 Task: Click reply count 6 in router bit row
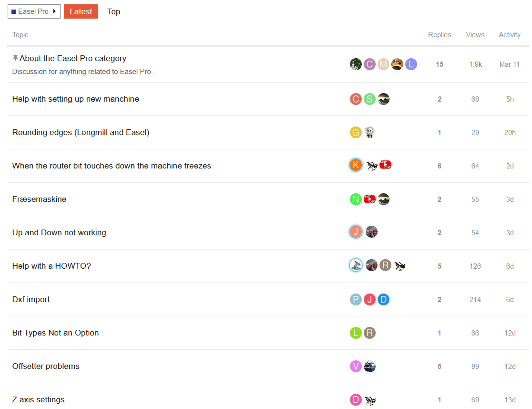point(440,166)
